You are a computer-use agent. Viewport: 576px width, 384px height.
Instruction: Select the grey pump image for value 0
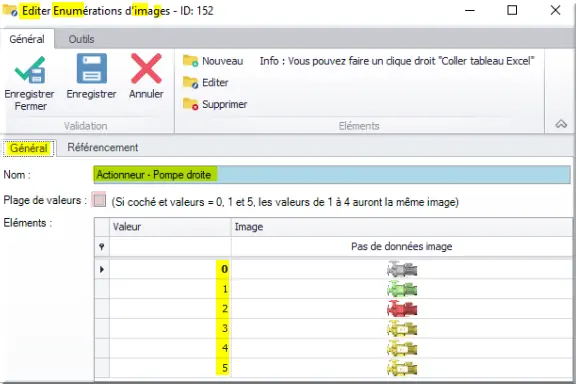click(402, 269)
